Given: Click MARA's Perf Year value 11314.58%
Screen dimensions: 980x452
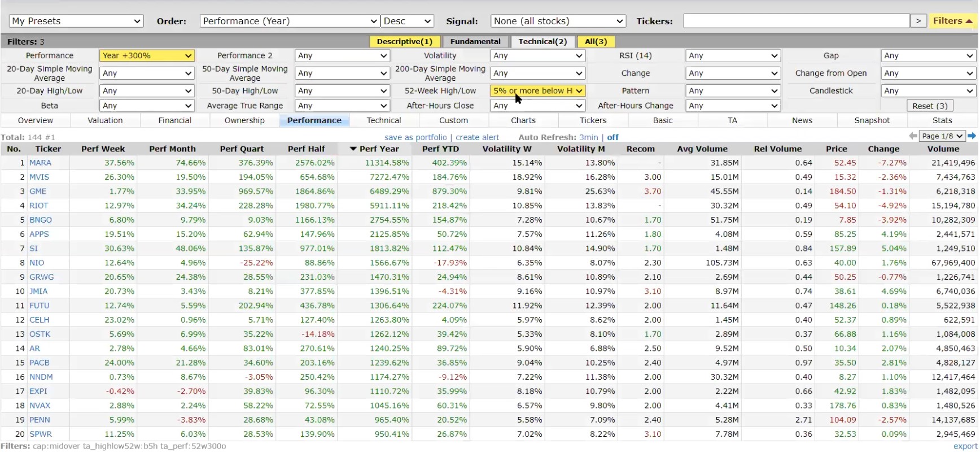Looking at the screenshot, I should 387,163.
